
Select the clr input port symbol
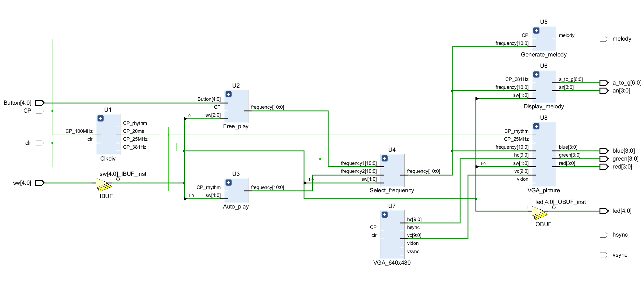tap(40, 143)
